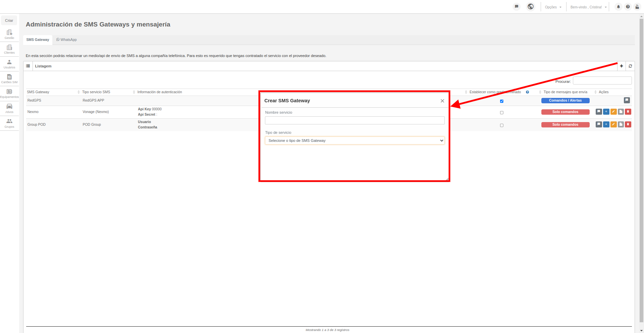Viewport: 644px width, 333px height.
Task: Open Clientes in the sidebar
Action: pos(9,49)
